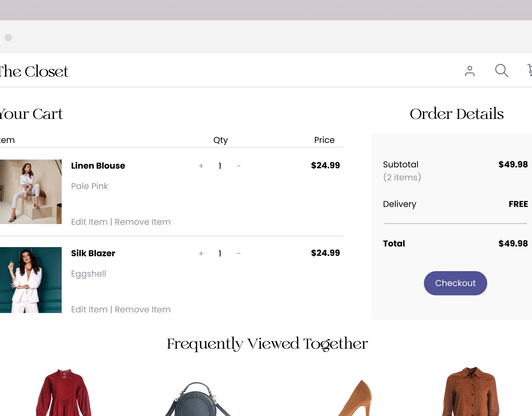The image size is (532, 416).
Task: Click the Subtotal $49.98 amount
Action: (513, 165)
